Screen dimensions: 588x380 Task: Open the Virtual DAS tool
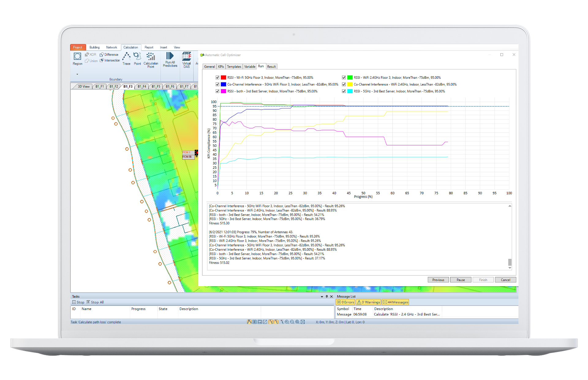tap(187, 60)
